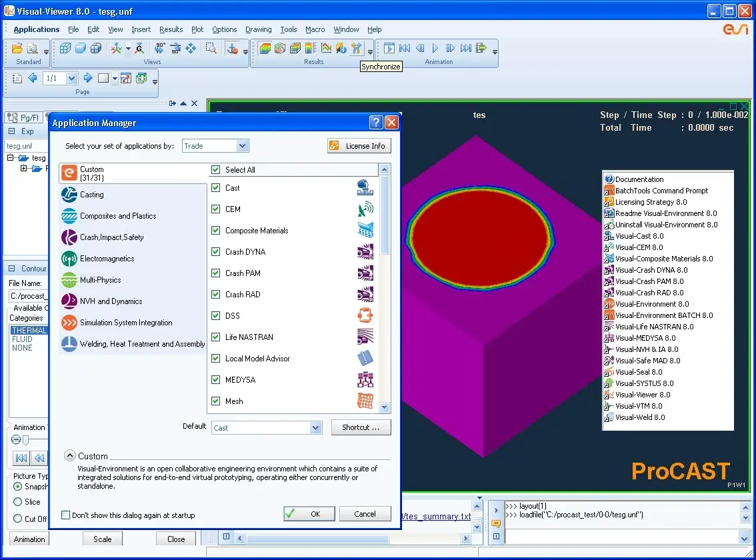Viewport: 756px width, 560px height.
Task: Open the curve plot icon in Results
Action: 327,48
